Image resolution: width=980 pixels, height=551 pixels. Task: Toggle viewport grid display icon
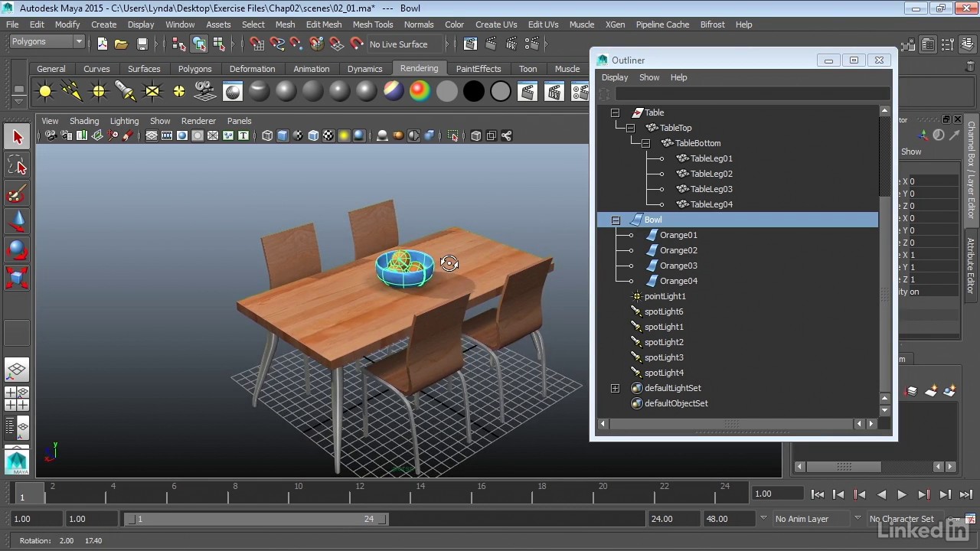(x=152, y=136)
